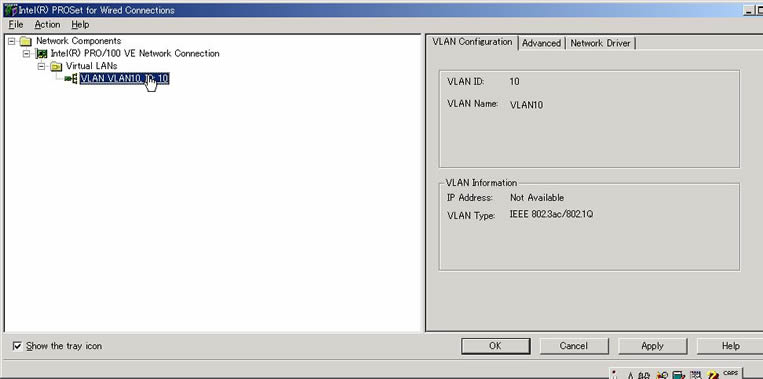Click the VLAN Name value VLAN10
The width and height of the screenshot is (763, 379).
point(527,105)
